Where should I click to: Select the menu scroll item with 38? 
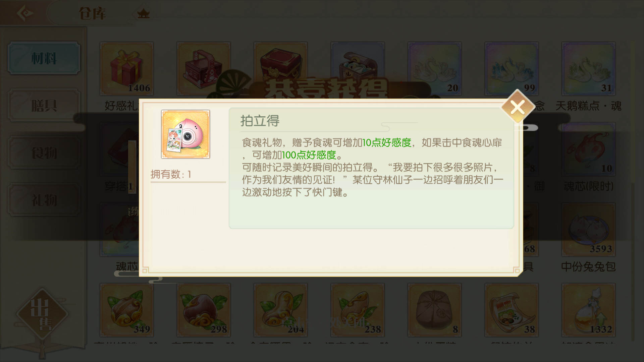(512, 310)
